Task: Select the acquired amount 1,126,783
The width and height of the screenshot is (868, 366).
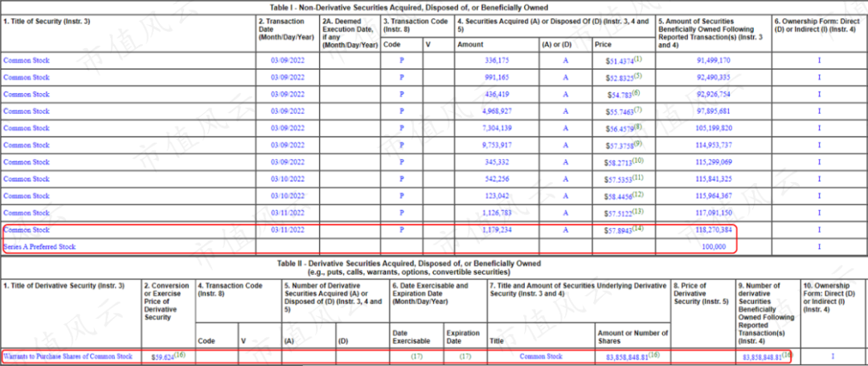Action: coord(497,213)
